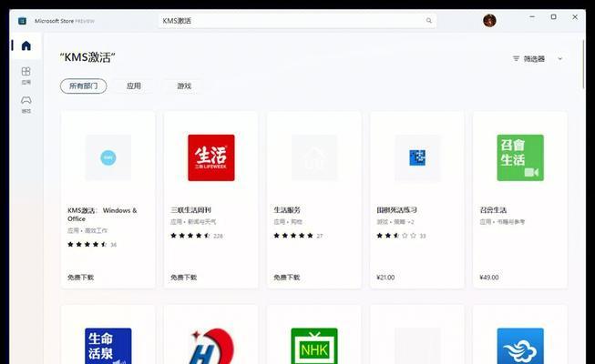Open the blue cloud app icon
Image resolution: width=595 pixels, height=364 pixels.
pos(520,346)
